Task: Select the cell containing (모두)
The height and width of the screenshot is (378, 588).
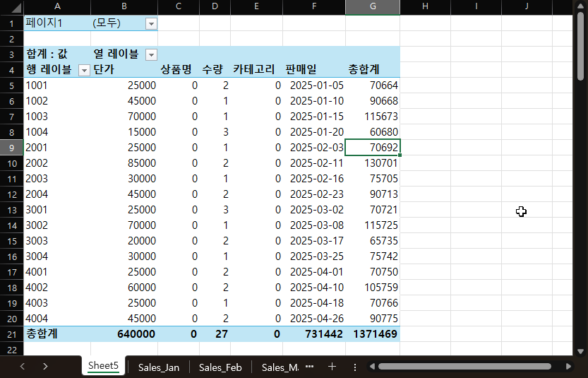Action: click(x=124, y=23)
